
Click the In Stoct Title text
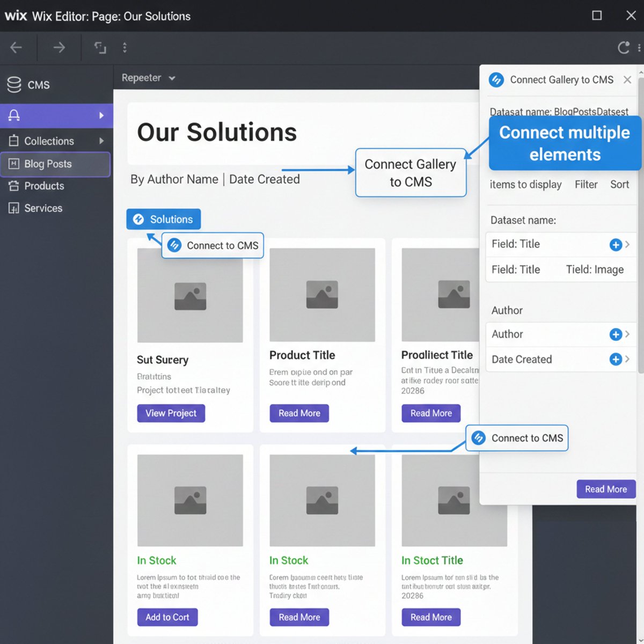[x=432, y=560]
